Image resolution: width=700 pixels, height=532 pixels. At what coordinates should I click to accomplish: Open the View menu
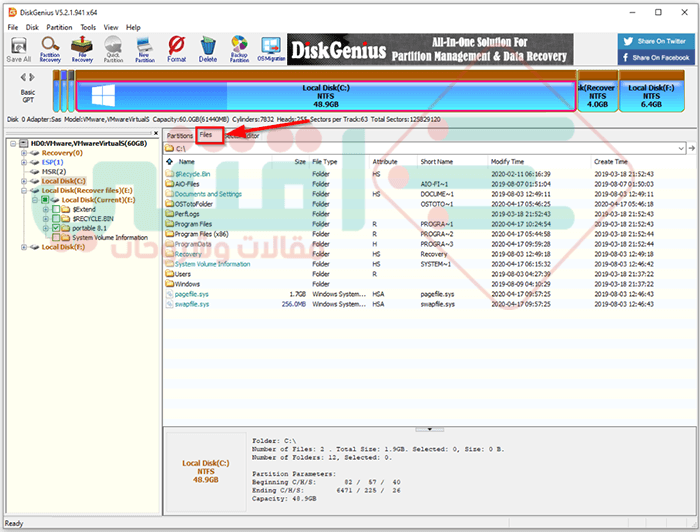click(x=111, y=27)
